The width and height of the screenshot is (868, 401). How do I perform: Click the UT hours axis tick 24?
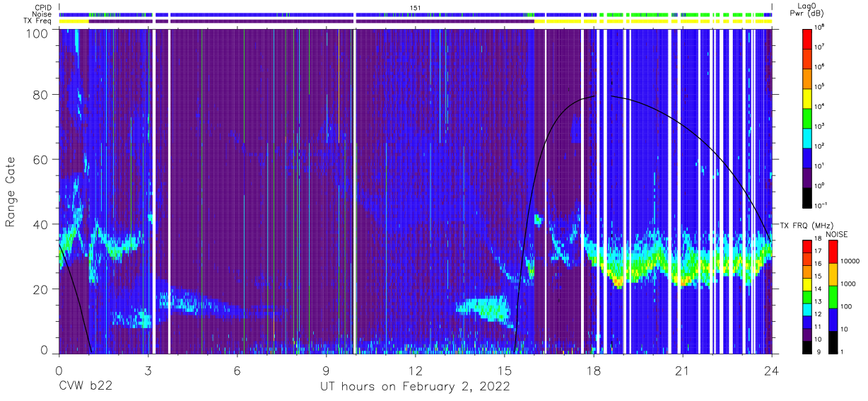tap(771, 369)
